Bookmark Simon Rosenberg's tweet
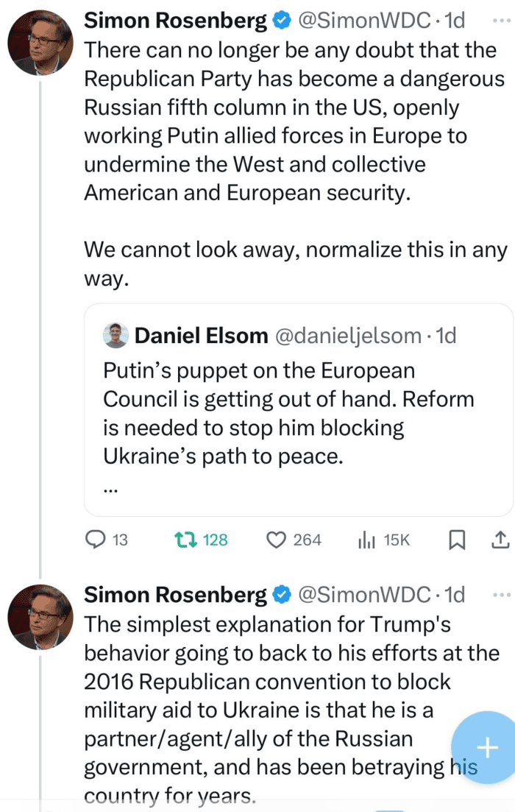Image resolution: width=515 pixels, height=812 pixels. tap(458, 540)
